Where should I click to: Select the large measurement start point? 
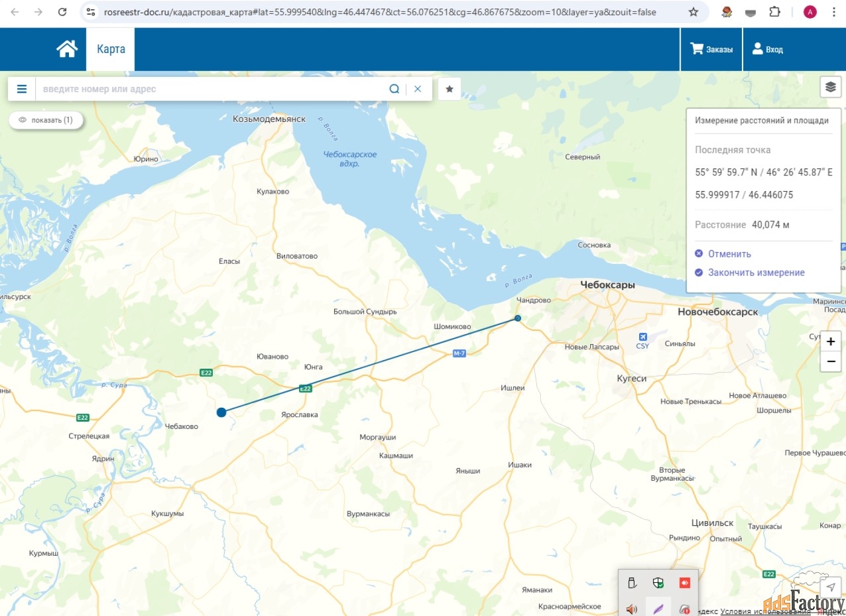tap(221, 412)
